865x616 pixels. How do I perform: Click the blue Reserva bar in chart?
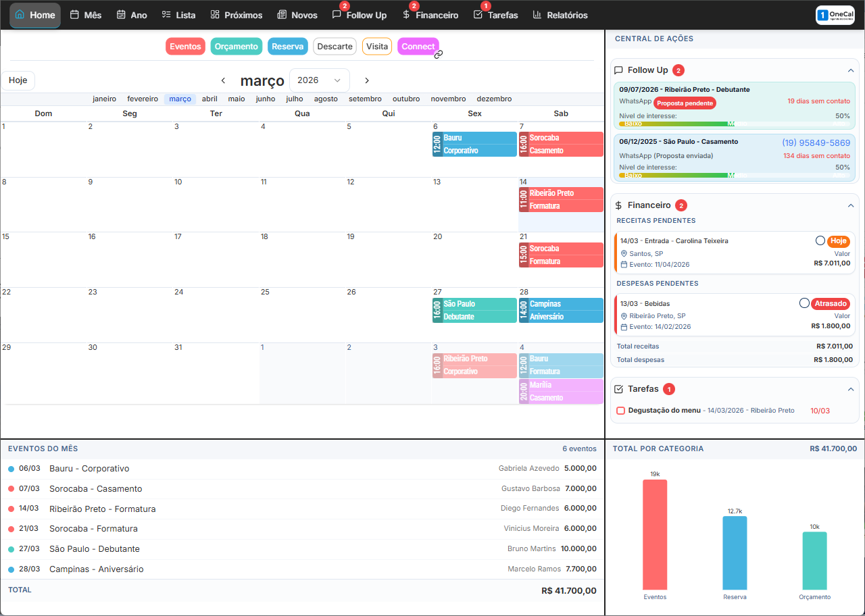pyautogui.click(x=735, y=553)
